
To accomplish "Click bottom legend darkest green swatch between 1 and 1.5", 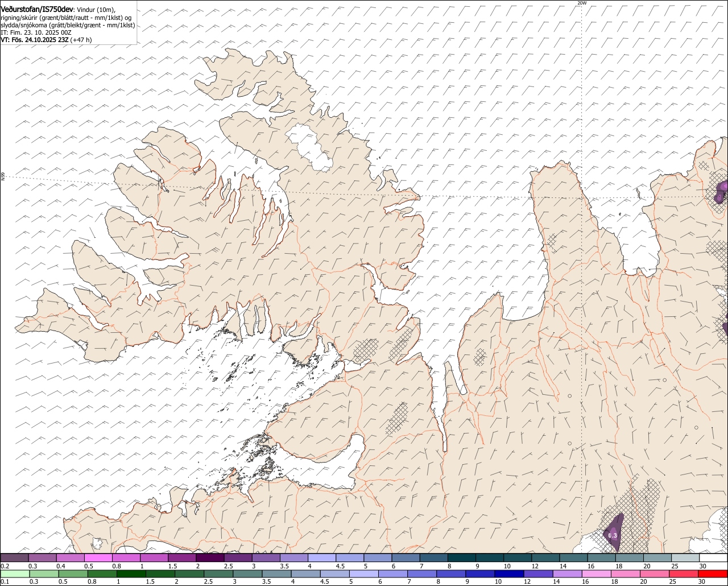I will (131, 574).
